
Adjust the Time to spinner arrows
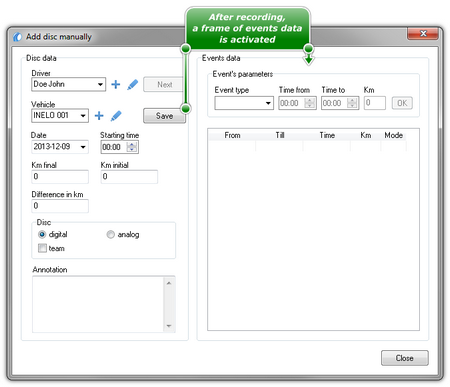point(352,103)
